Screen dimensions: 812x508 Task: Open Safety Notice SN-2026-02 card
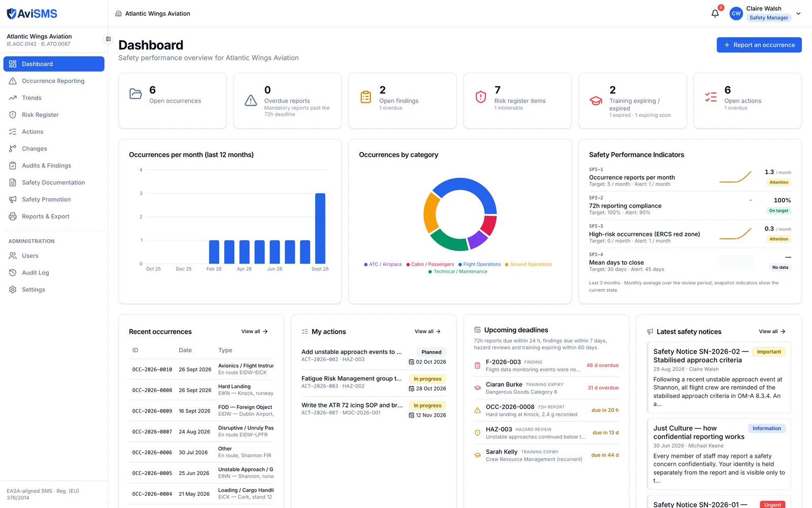[719, 377]
